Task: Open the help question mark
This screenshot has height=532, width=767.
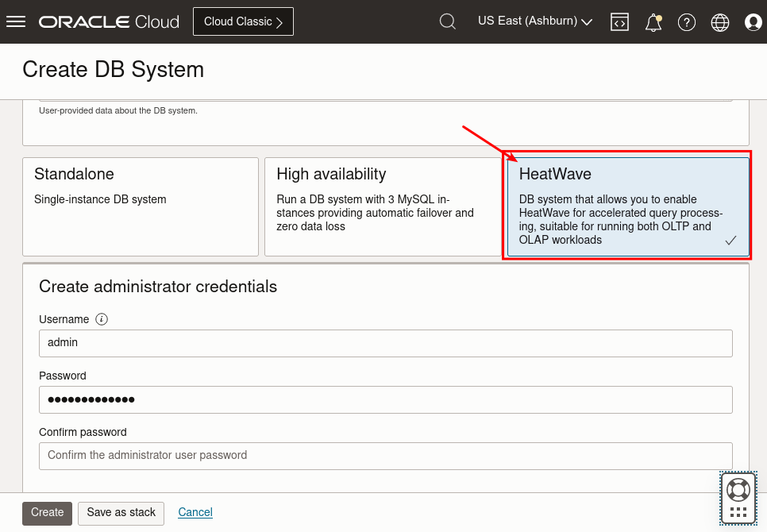Action: (686, 21)
